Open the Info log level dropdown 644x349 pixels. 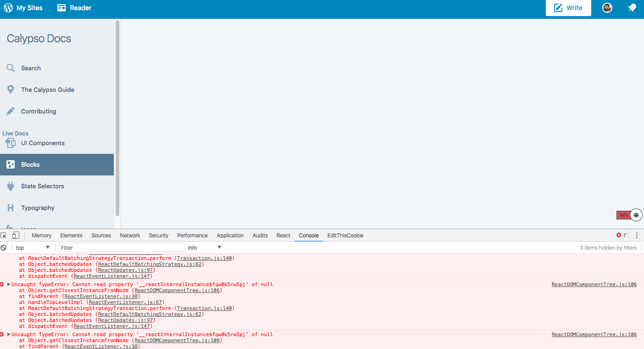pos(205,248)
